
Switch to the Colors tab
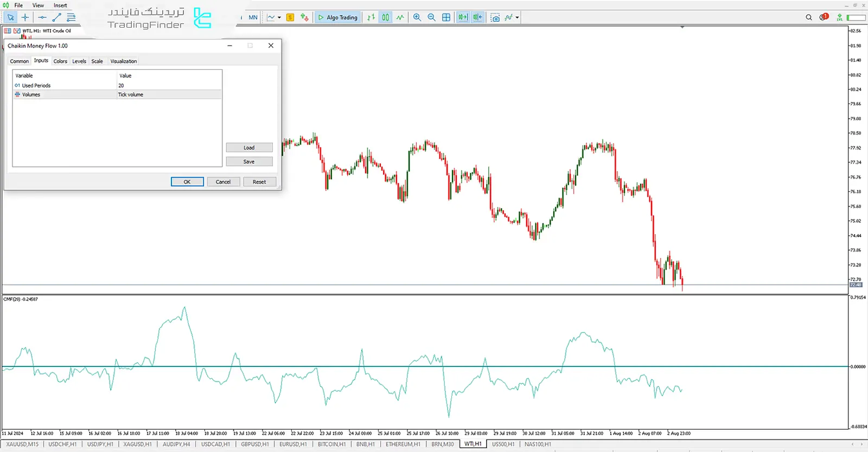60,61
